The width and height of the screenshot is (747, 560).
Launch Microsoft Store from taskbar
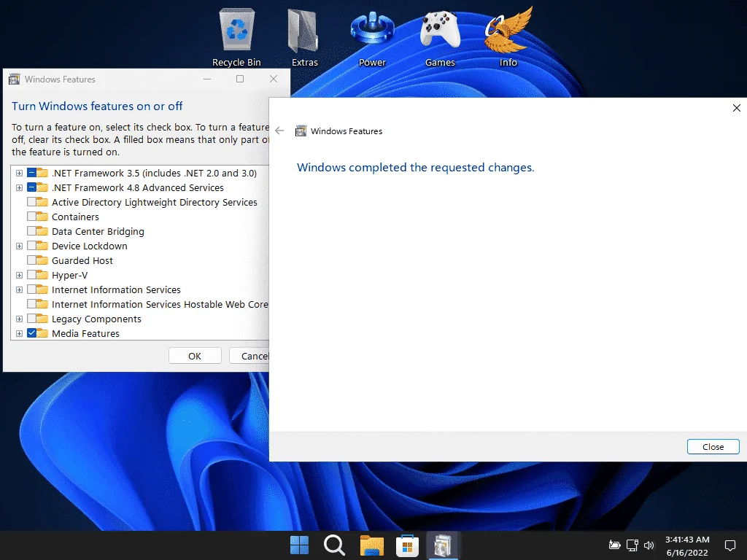pos(407,545)
